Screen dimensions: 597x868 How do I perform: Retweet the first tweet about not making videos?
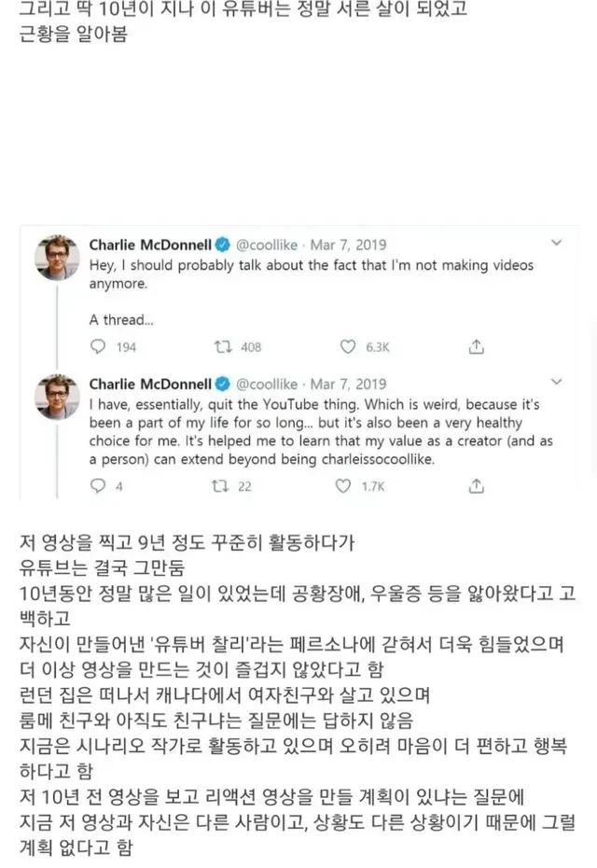223,346
